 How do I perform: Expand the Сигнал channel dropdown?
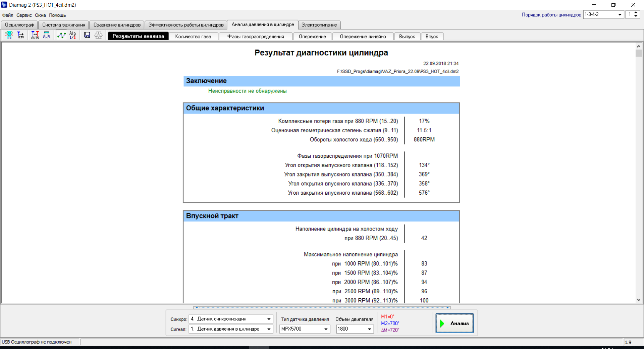(269, 329)
